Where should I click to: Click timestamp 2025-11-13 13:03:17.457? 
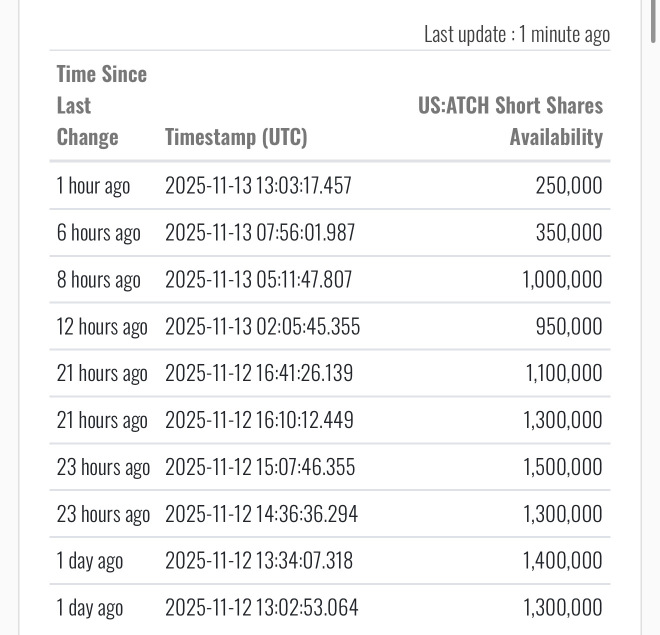click(258, 186)
